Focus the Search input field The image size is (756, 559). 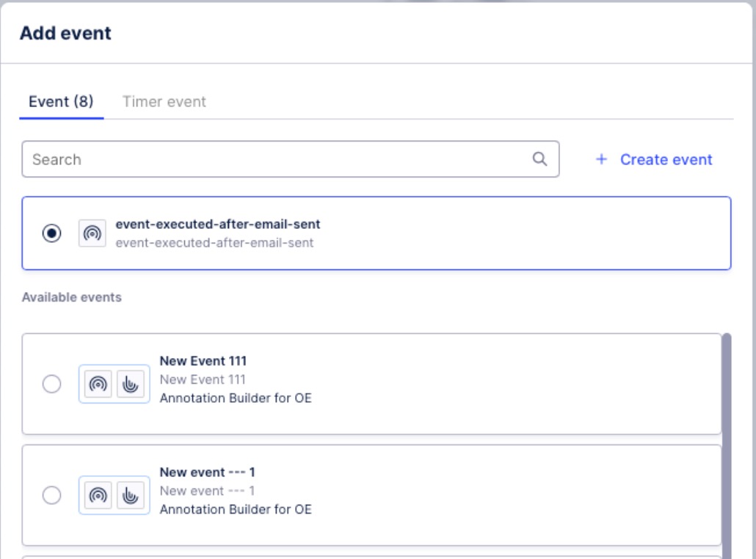point(279,159)
